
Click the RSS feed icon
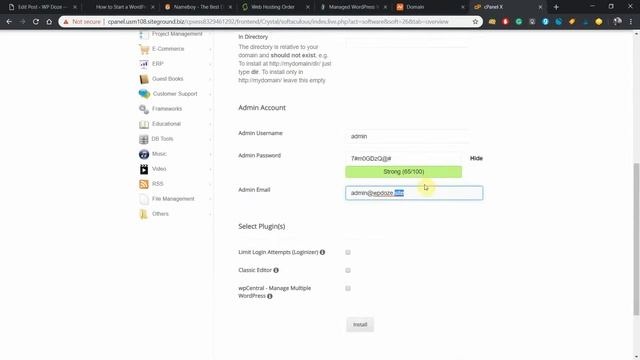(144, 184)
